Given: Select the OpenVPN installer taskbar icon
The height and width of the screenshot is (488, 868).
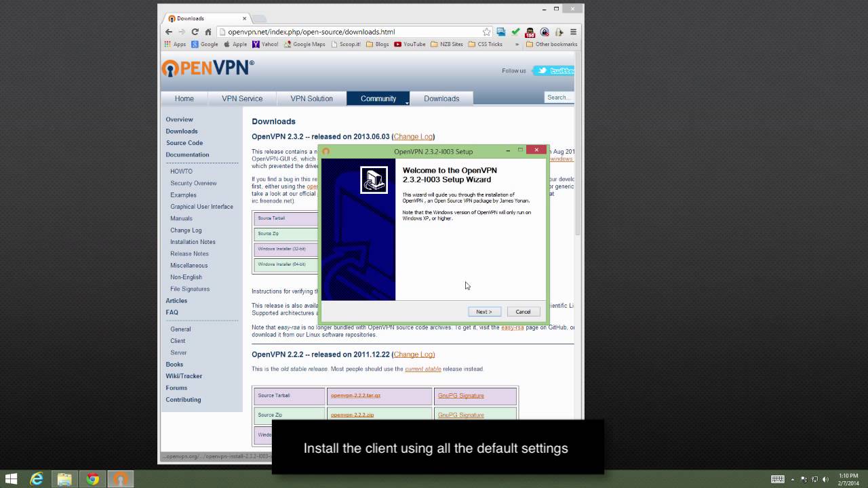Looking at the screenshot, I should (x=120, y=479).
